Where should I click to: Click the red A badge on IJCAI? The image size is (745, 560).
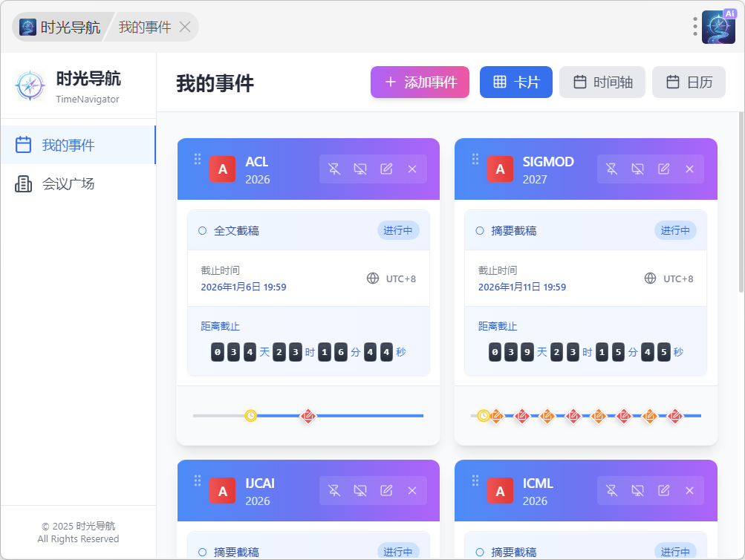click(222, 491)
